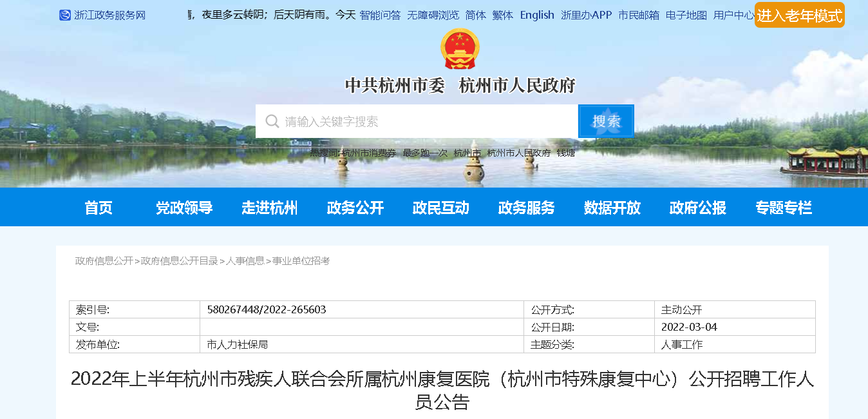Click the 公开方式 label cell
This screenshot has height=419, width=868.
[x=589, y=309]
